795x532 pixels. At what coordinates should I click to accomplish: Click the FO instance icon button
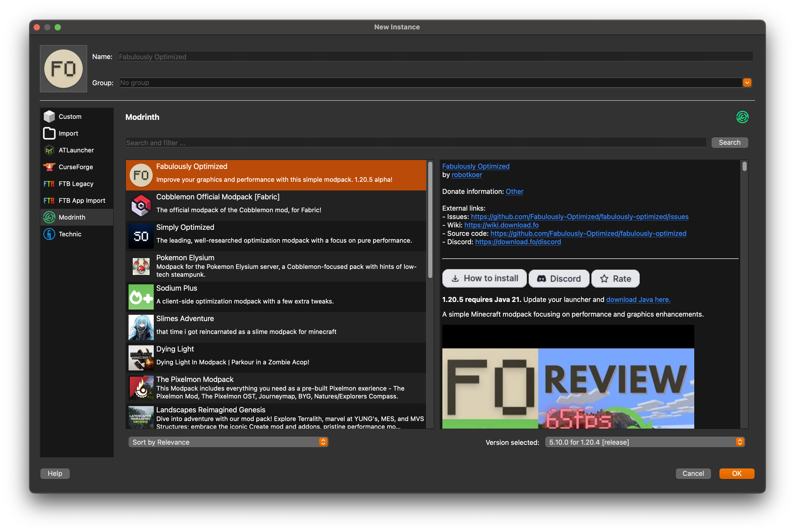[x=63, y=69]
